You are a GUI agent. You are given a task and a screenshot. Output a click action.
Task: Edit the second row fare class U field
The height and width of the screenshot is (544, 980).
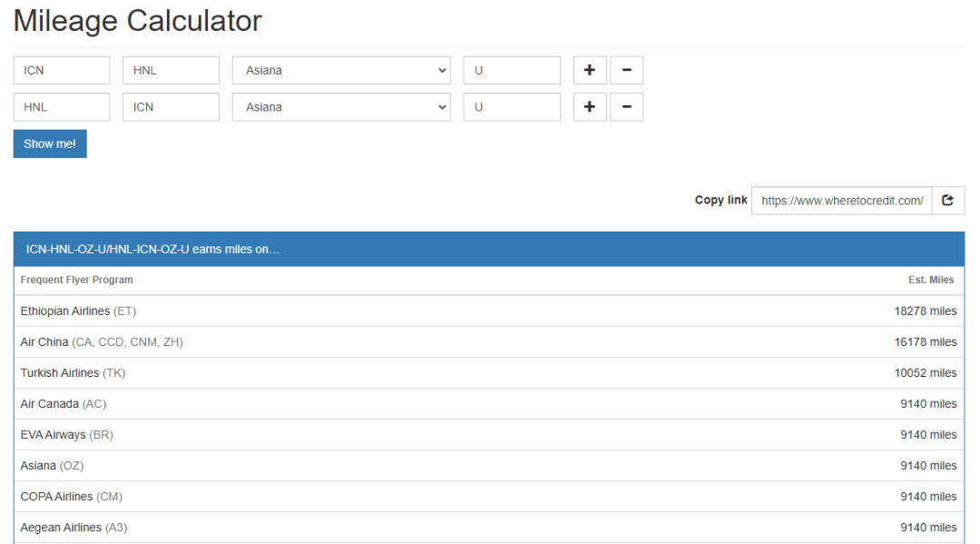512,107
